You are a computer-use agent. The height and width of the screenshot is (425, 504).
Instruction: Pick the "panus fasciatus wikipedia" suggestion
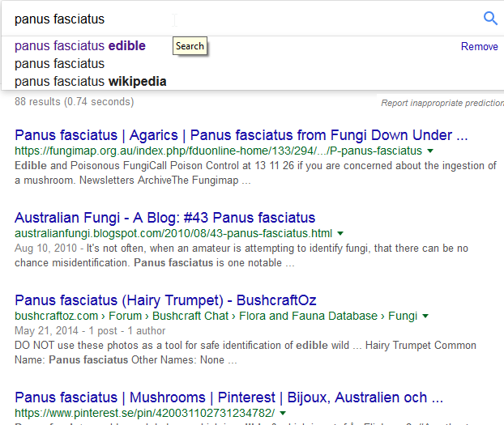click(91, 81)
